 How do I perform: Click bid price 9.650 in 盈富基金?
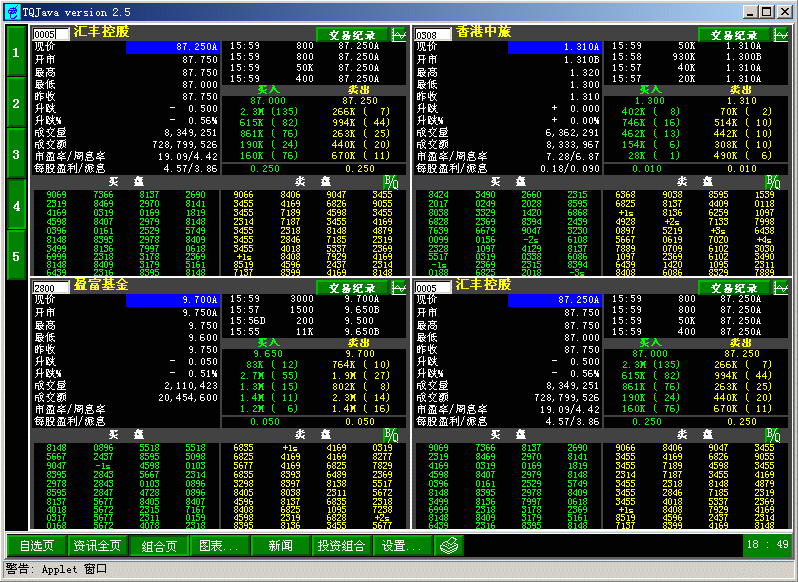click(x=268, y=354)
